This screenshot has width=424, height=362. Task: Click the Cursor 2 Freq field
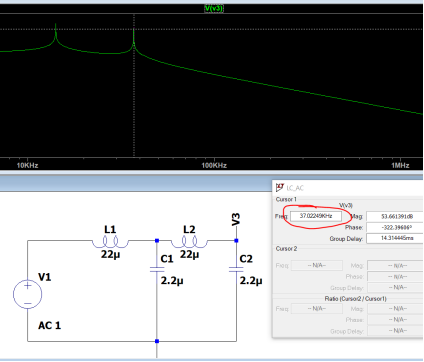[x=317, y=265]
